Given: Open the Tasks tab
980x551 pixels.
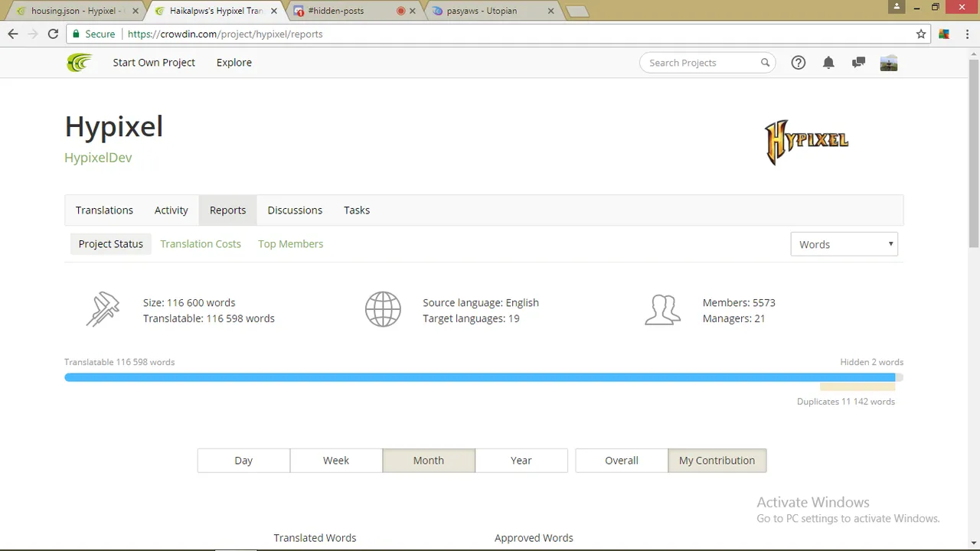Looking at the screenshot, I should point(357,210).
